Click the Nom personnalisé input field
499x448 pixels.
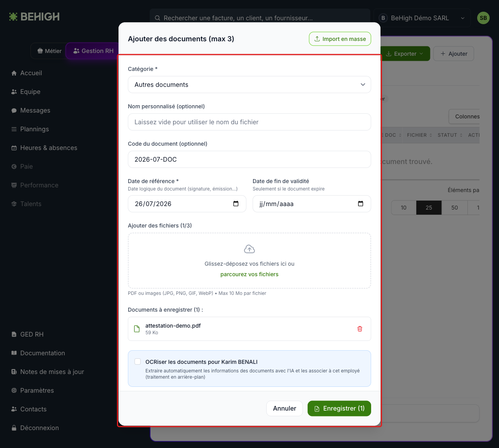[x=249, y=122]
